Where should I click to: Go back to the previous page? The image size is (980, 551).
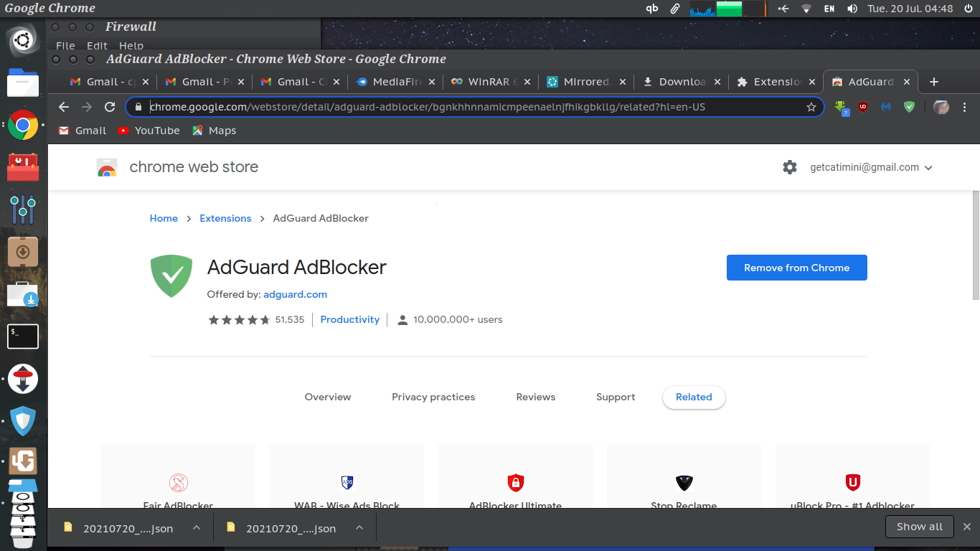pos(64,107)
